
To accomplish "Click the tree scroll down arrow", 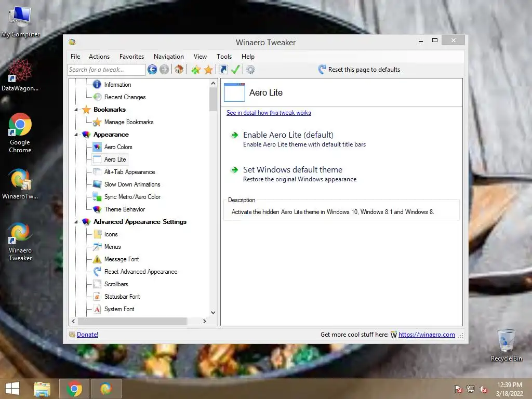I will (x=213, y=312).
